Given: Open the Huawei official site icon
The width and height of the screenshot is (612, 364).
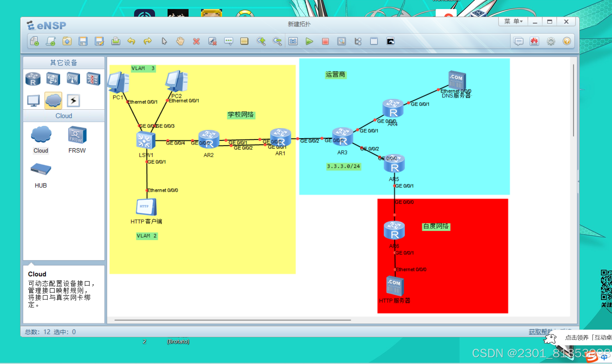Looking at the screenshot, I should pyautogui.click(x=534, y=41).
